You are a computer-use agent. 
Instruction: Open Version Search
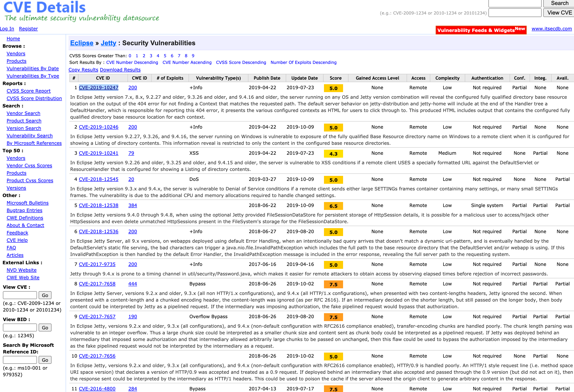(24, 128)
